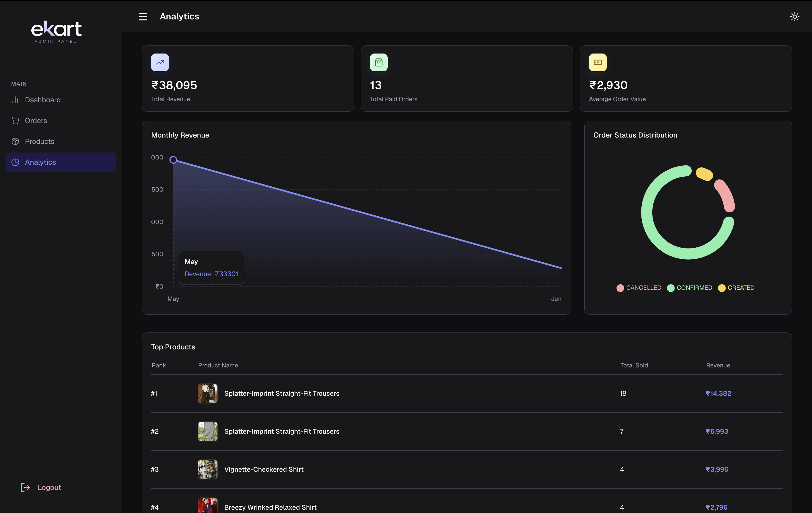The width and height of the screenshot is (812, 513).
Task: Click the May data point marker
Action: pyautogui.click(x=173, y=160)
